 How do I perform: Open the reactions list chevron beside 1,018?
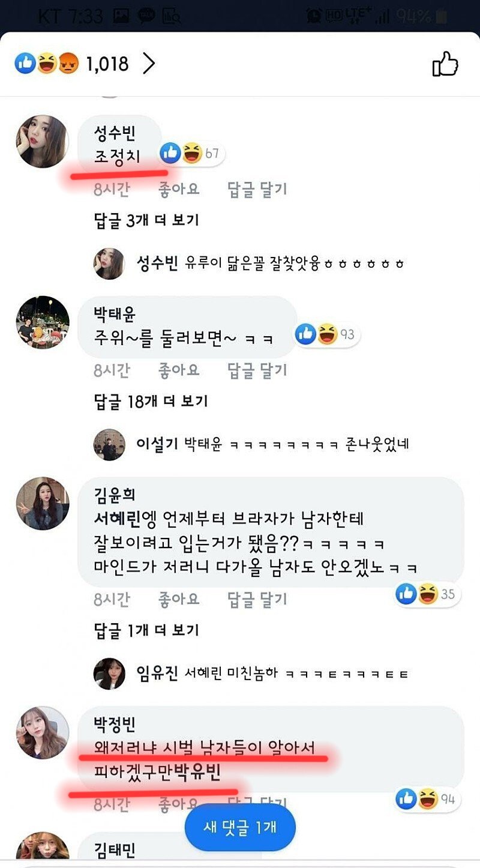(149, 64)
